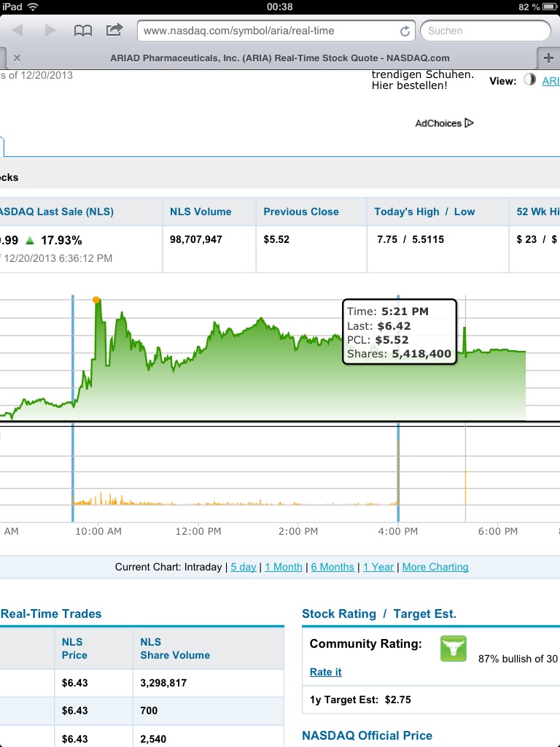The height and width of the screenshot is (747, 560).
Task: Tap the AdChoices triangle icon
Action: click(469, 123)
